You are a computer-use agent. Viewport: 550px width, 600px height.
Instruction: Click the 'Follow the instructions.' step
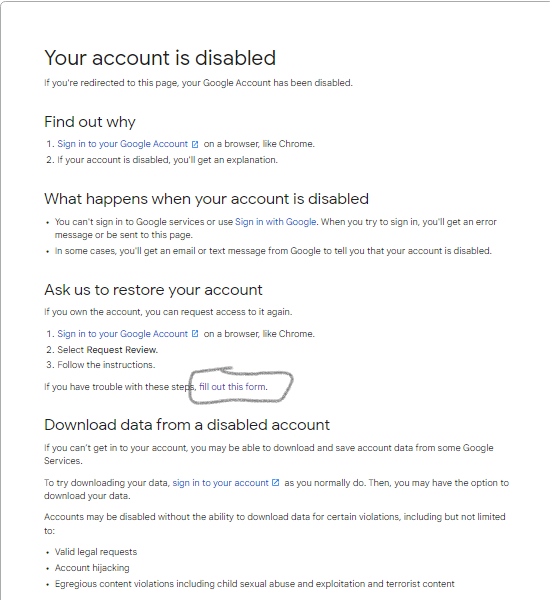pyautogui.click(x=106, y=365)
